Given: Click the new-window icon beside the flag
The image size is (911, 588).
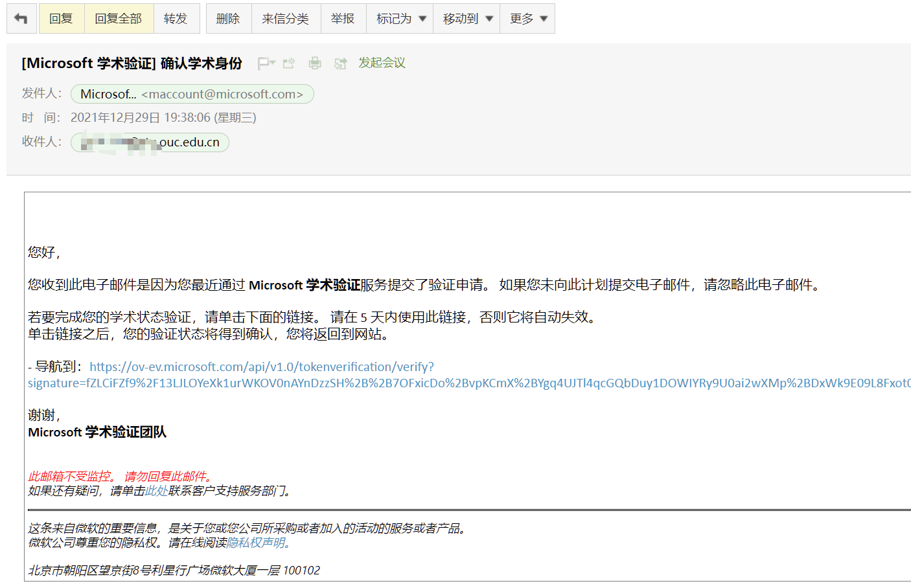Looking at the screenshot, I should (x=289, y=63).
